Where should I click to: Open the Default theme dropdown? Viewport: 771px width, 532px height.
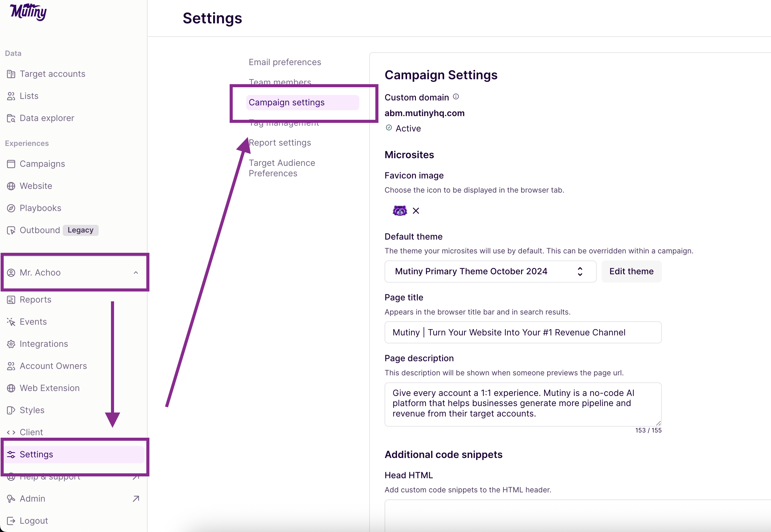490,271
